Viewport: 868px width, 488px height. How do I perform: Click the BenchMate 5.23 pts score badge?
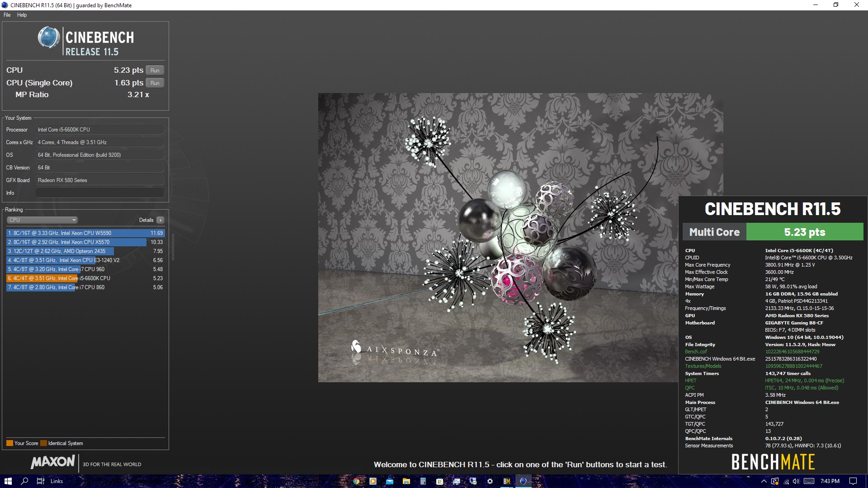tap(805, 232)
